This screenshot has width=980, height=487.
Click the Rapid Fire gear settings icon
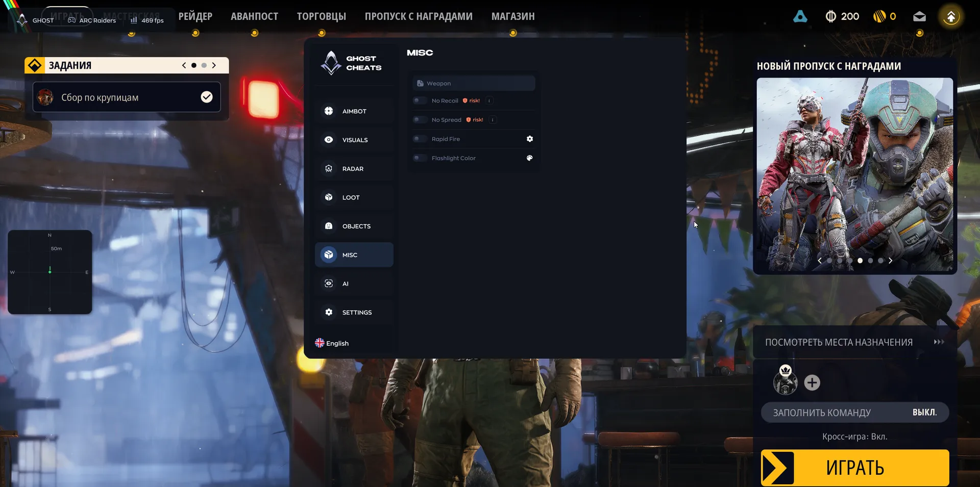[x=530, y=139]
